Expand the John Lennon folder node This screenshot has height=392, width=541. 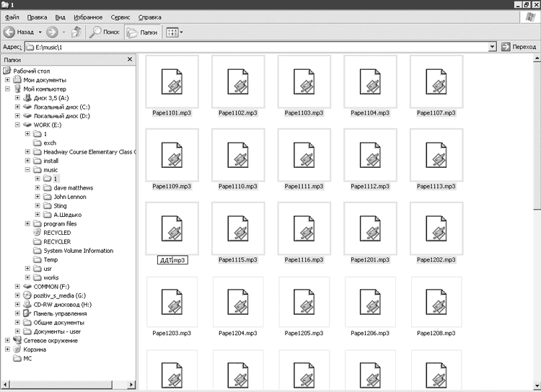(x=38, y=197)
